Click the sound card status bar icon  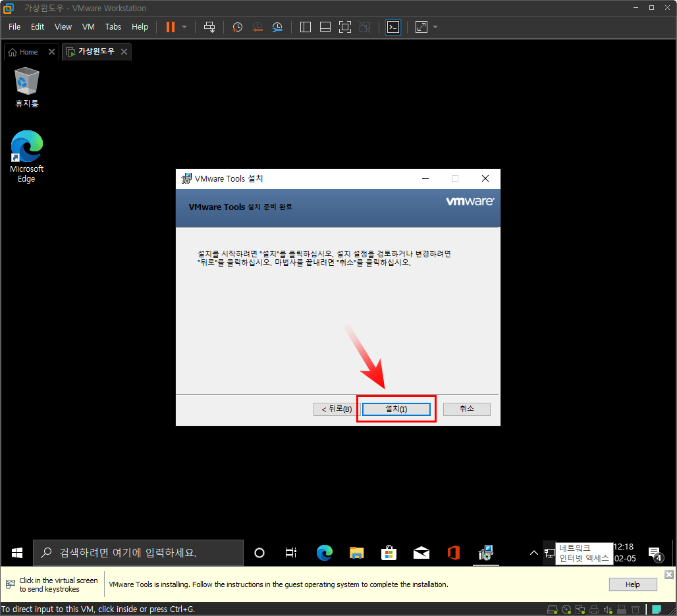click(608, 609)
